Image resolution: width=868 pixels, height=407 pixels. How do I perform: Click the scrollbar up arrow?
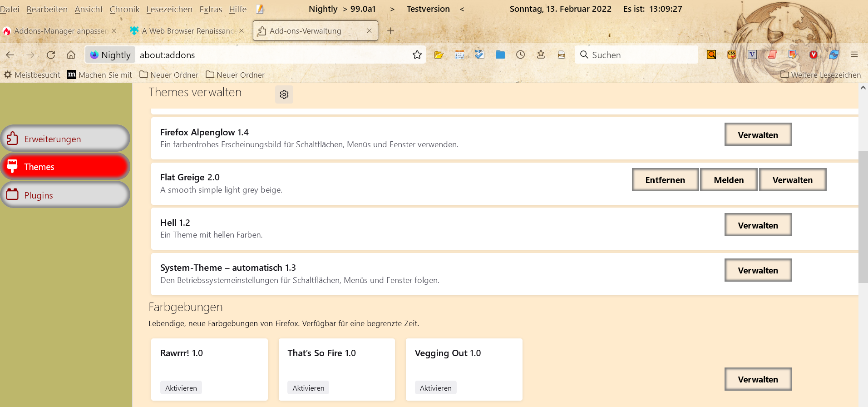[x=863, y=88]
